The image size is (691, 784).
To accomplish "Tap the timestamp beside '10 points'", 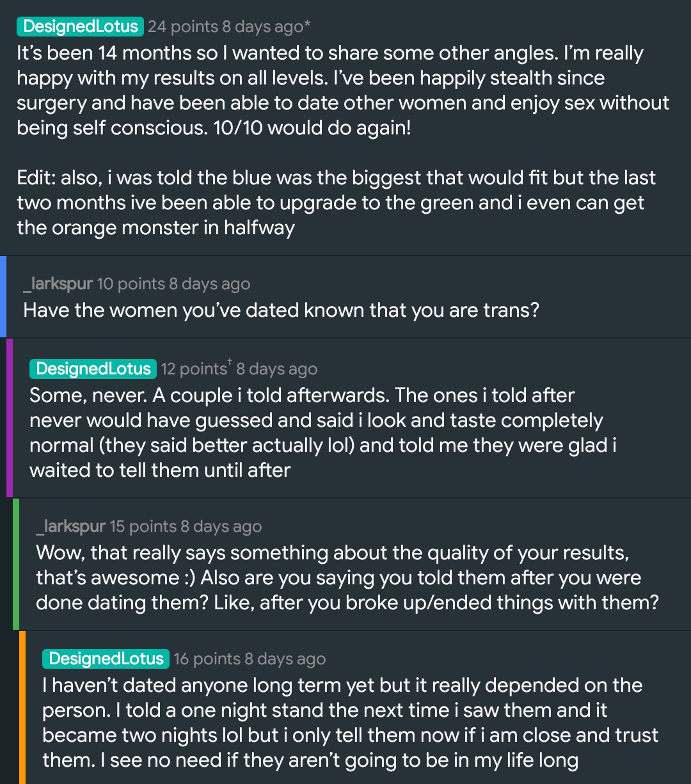I will (x=210, y=284).
